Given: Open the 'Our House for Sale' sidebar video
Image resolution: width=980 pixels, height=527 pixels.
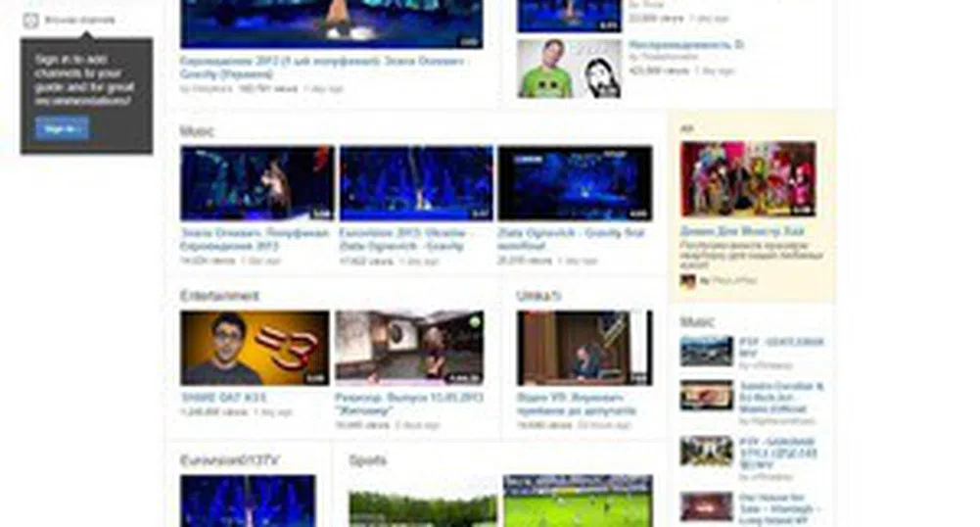Looking at the screenshot, I should point(706,506).
